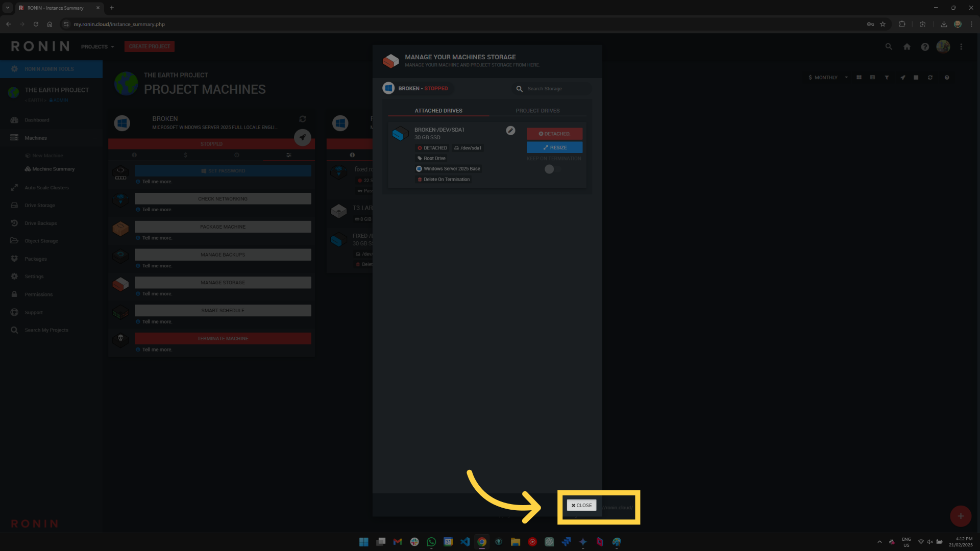Click the search icon in top header

coord(889,46)
